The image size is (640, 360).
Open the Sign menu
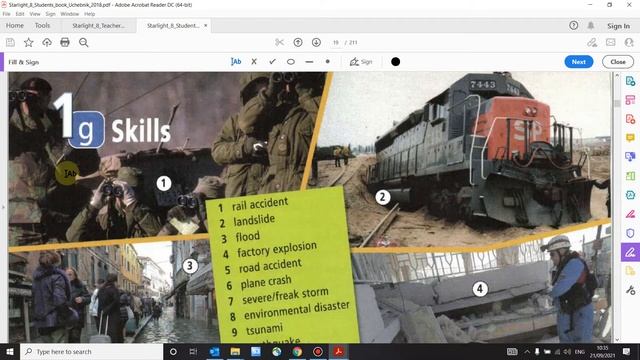(50, 14)
